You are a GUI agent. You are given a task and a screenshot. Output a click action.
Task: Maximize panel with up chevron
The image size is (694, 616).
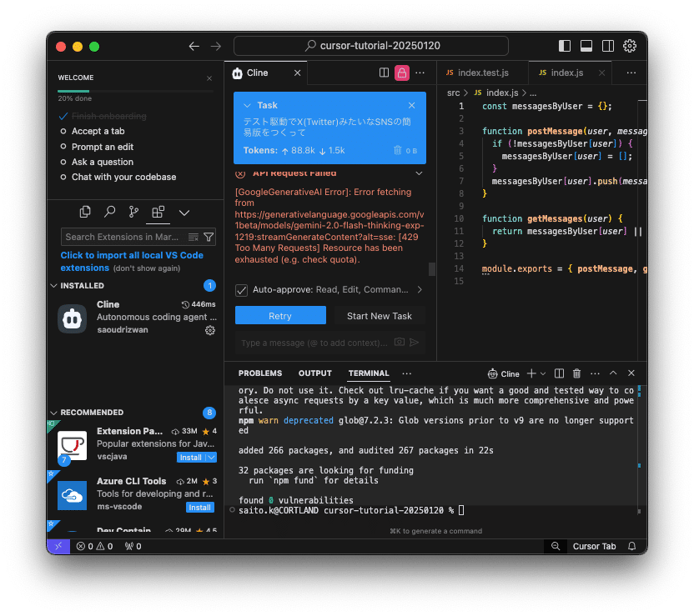(x=613, y=373)
